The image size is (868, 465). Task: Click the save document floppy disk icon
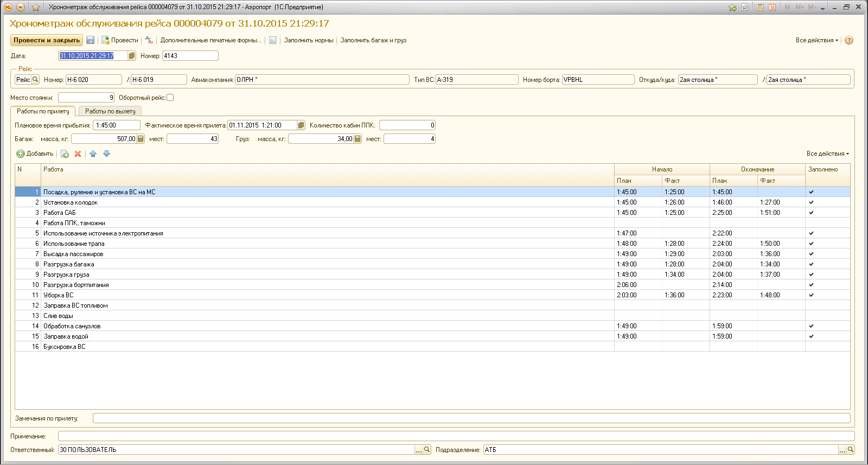pos(91,40)
